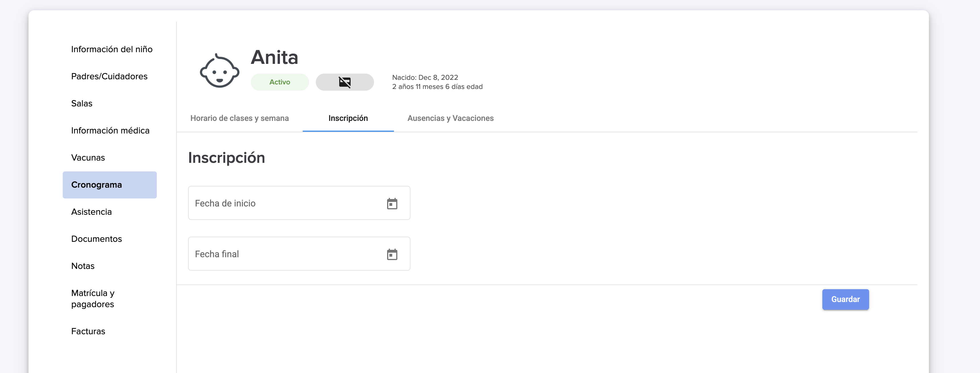The width and height of the screenshot is (980, 373).
Task: Select Salas in the sidebar
Action: (82, 104)
